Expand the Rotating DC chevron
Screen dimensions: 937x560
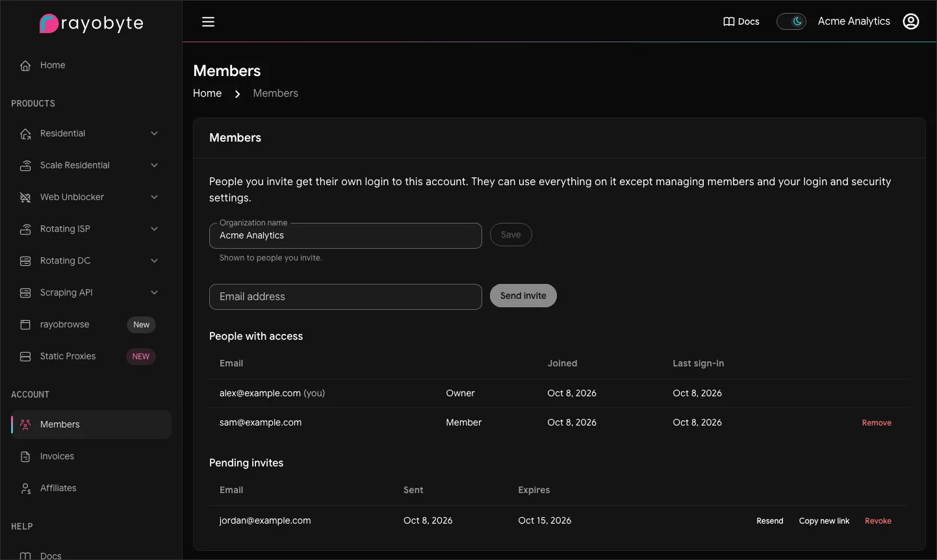point(154,261)
